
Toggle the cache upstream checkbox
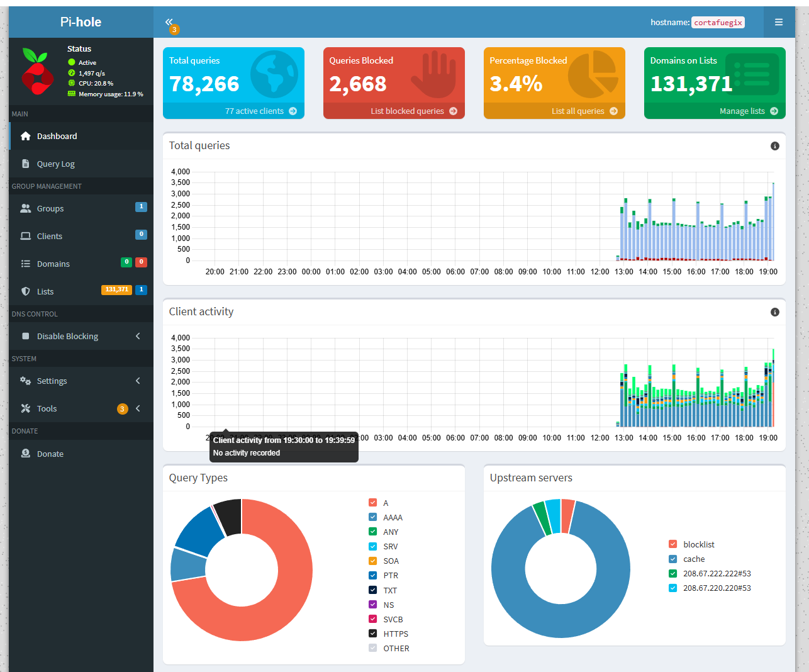coord(672,559)
